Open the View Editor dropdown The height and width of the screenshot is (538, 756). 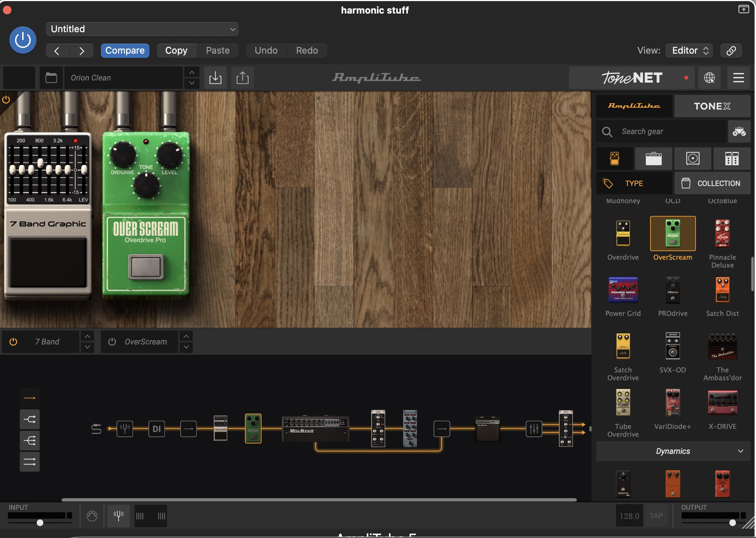689,50
